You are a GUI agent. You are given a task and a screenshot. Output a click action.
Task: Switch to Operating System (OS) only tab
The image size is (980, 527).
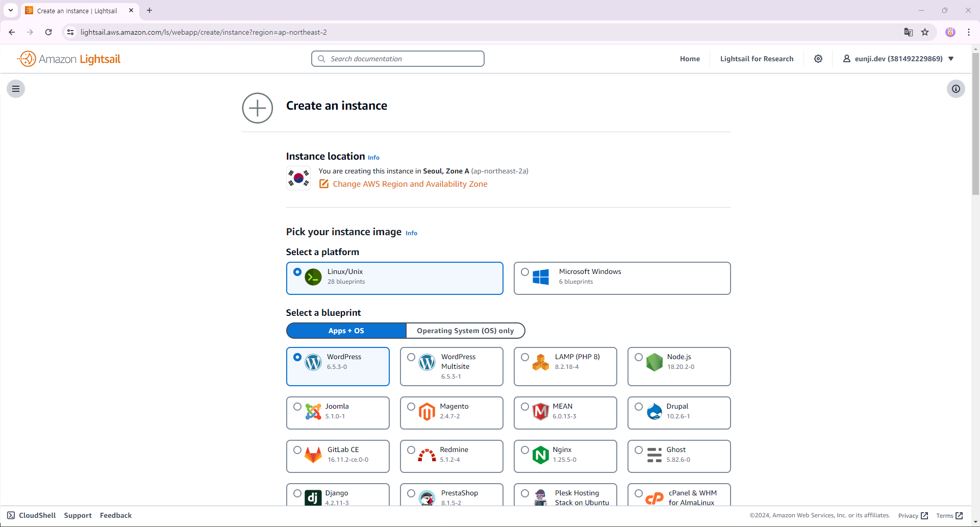click(x=465, y=331)
